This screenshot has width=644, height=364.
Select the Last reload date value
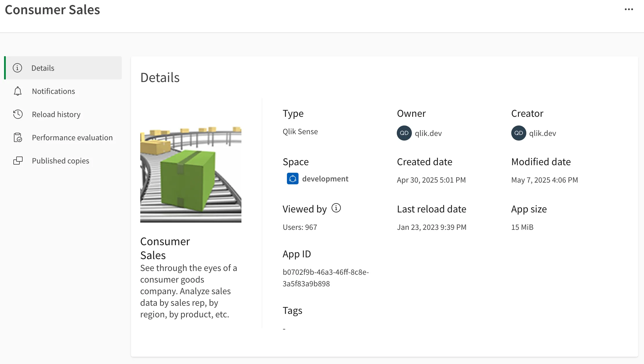[x=432, y=227]
